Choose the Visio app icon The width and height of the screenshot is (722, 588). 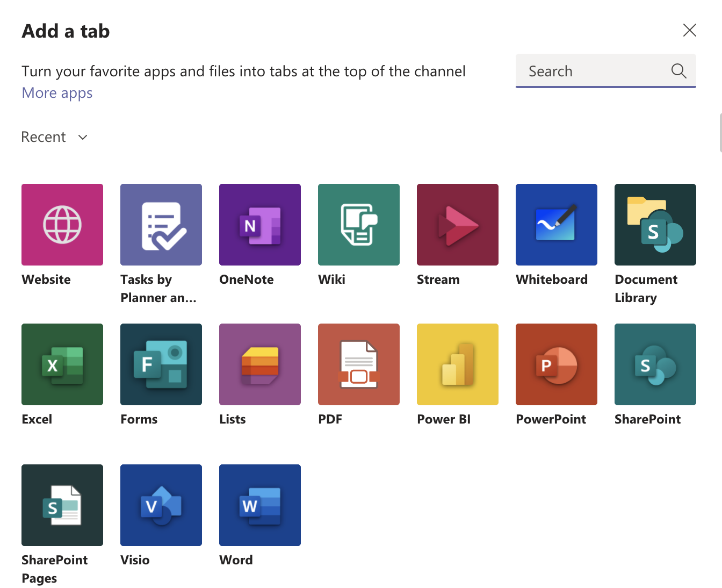point(161,505)
